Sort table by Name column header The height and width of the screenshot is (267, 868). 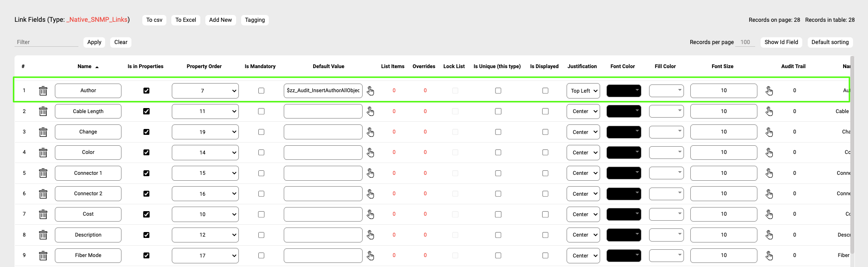tap(85, 66)
